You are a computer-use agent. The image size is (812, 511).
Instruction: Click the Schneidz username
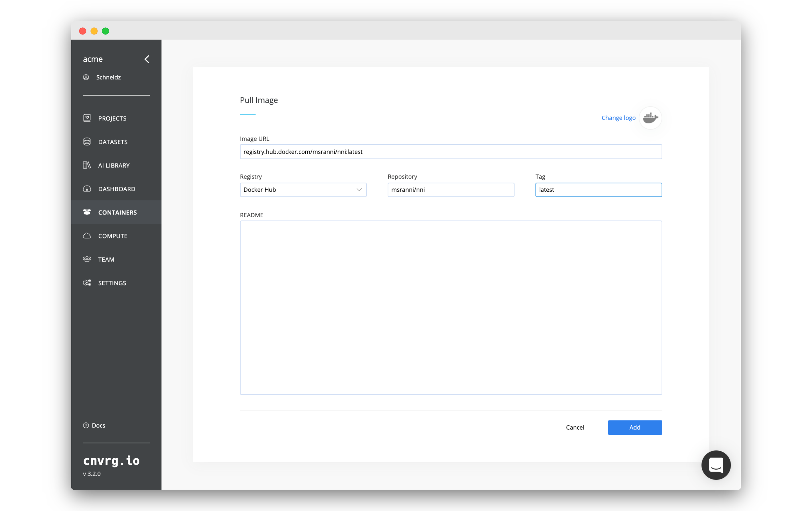108,77
